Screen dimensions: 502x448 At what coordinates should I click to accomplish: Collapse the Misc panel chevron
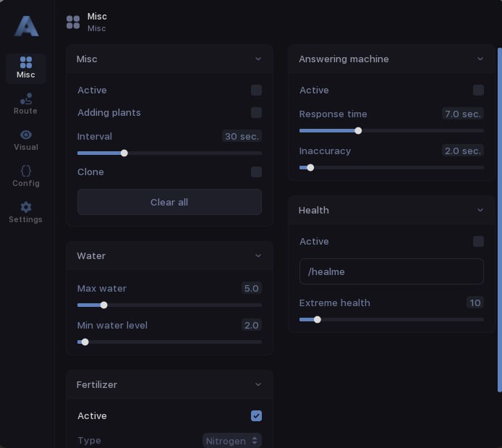coord(258,59)
